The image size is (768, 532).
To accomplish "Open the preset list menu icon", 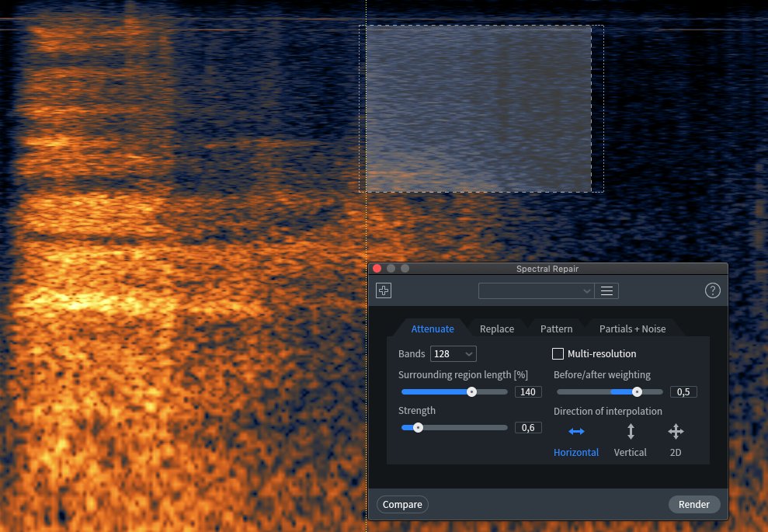I will coord(606,291).
